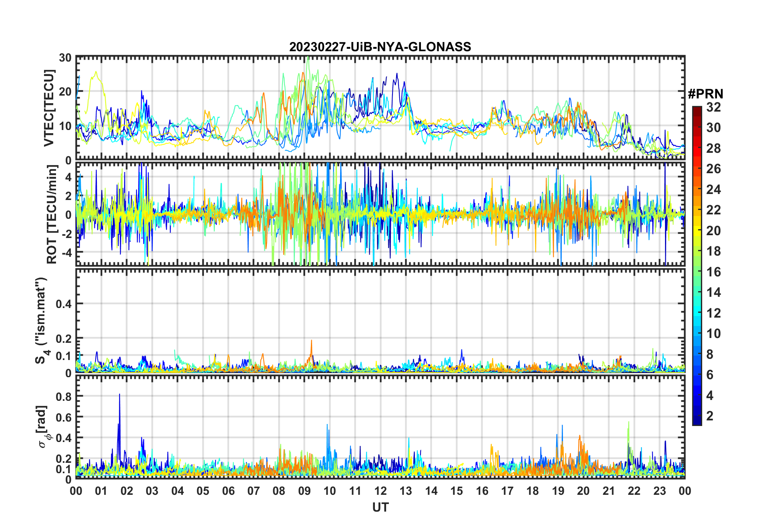
Task: Click inside the ROT plot panel
Action: pos(380,214)
